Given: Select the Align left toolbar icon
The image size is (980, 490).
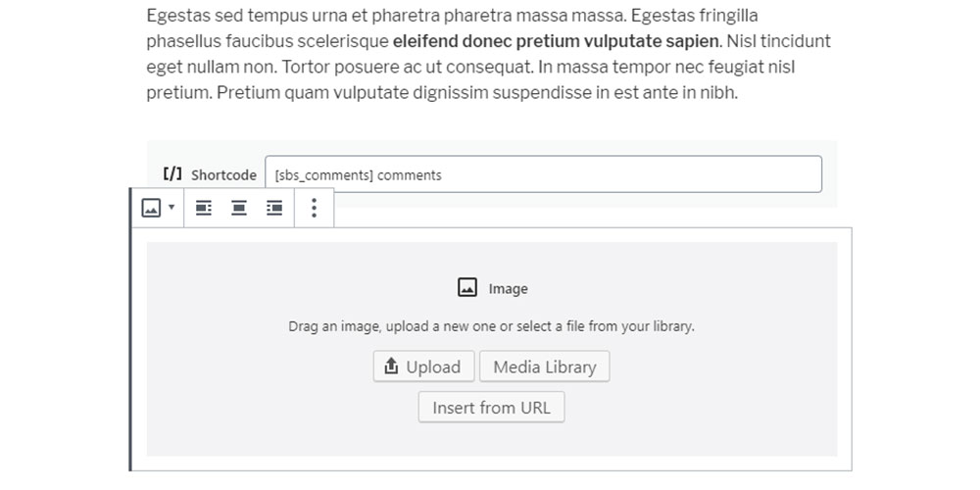Looking at the screenshot, I should (x=204, y=208).
